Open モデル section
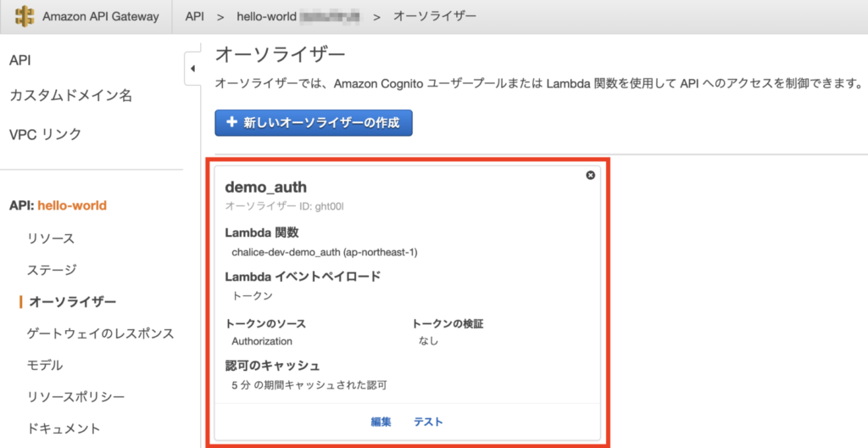 click(44, 366)
